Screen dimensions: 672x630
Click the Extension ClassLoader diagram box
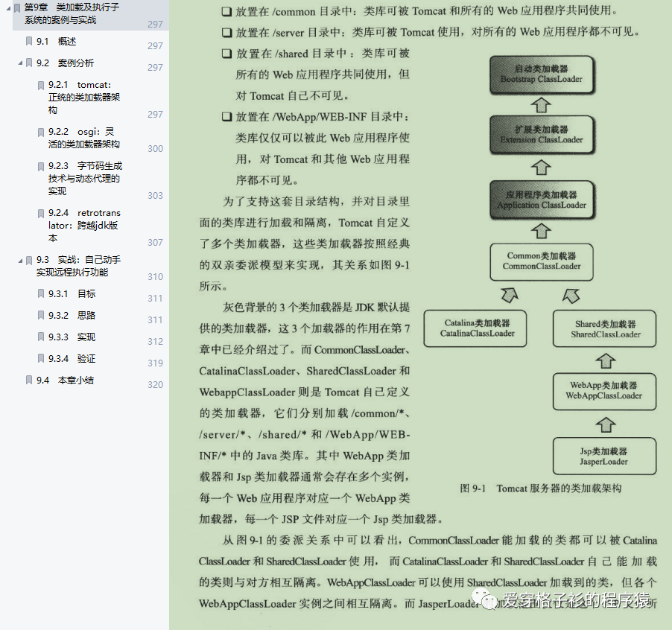[x=542, y=135]
